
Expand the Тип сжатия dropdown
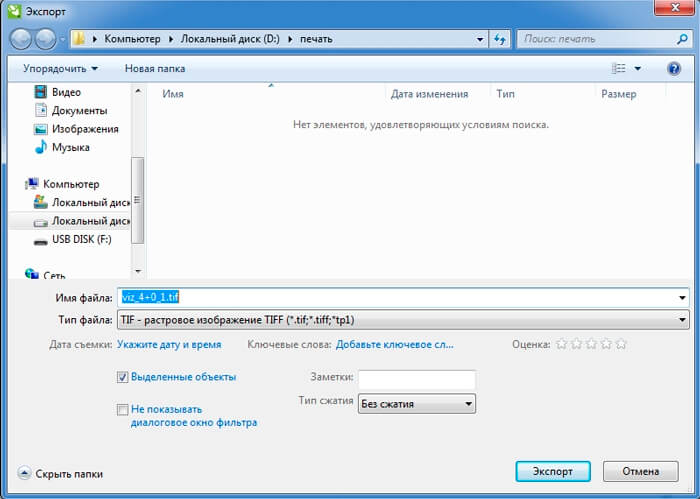pos(468,404)
